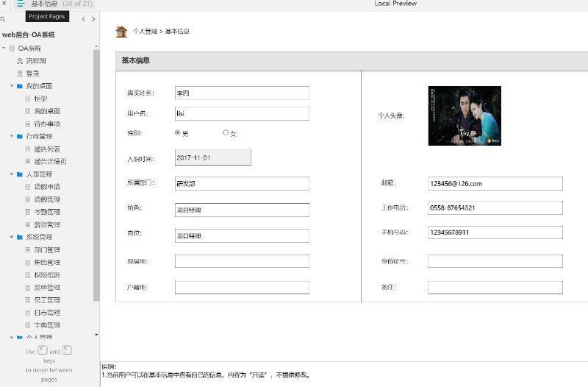Image resolution: width=588 pixels, height=387 pixels.
Task: Click the search magnifier icon in sidebar
Action: 3,19
